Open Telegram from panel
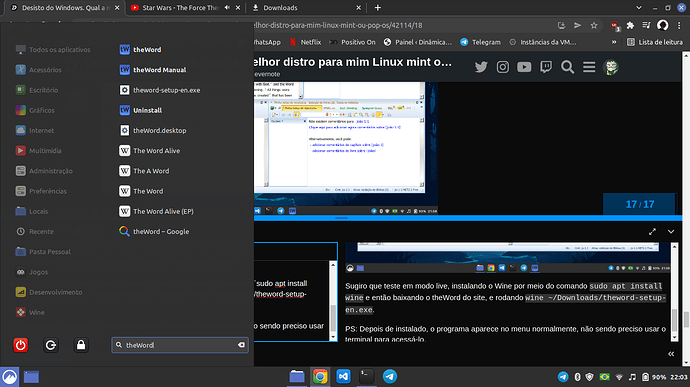 (389, 376)
